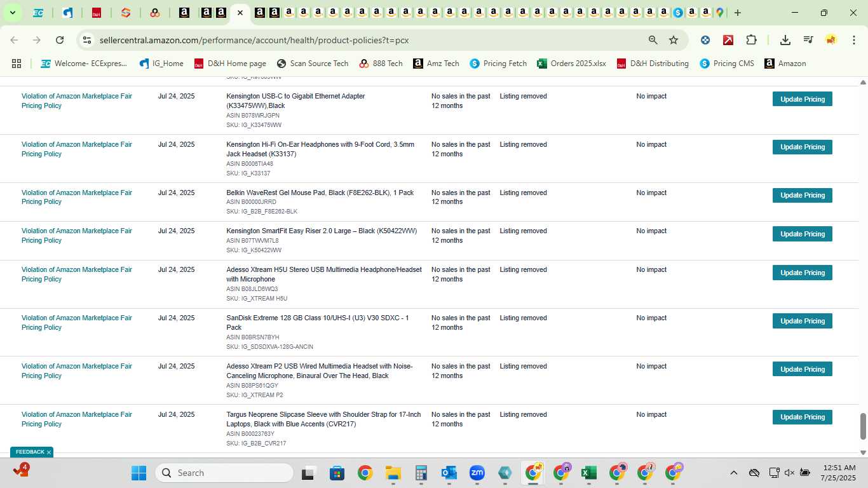The image size is (868, 488).
Task: Click the page vertical scrollbar thumb
Action: (x=863, y=426)
